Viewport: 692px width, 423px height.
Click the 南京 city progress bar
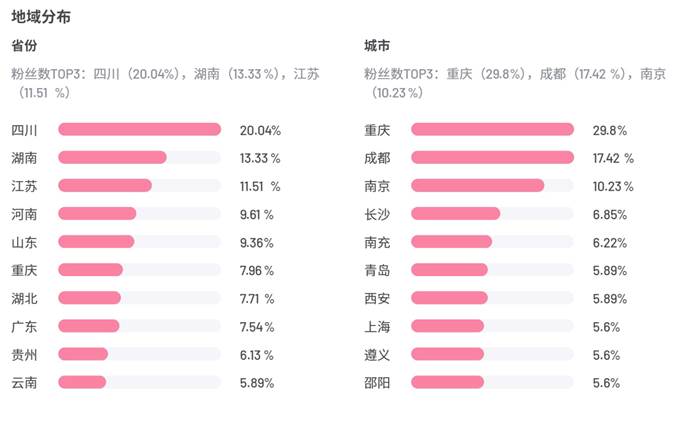coord(492,185)
